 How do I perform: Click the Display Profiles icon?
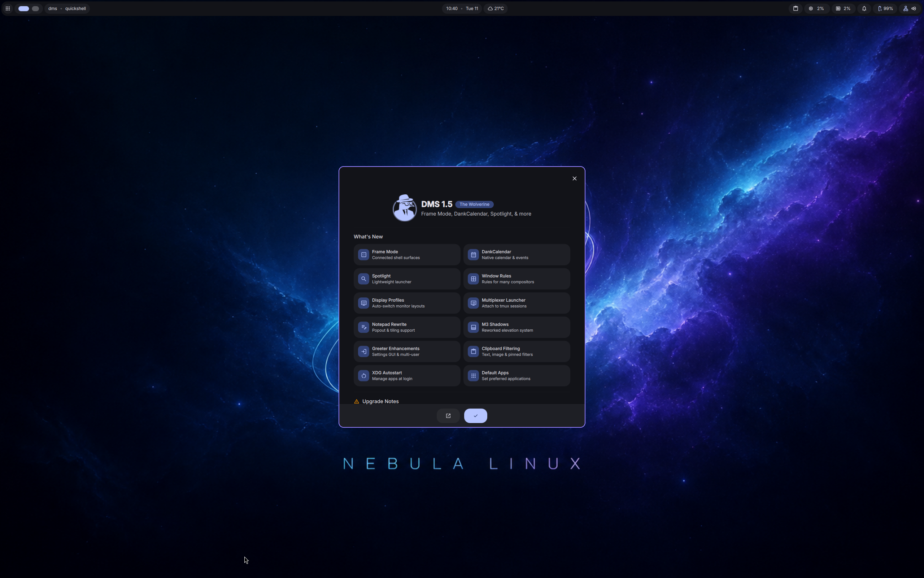(x=364, y=303)
